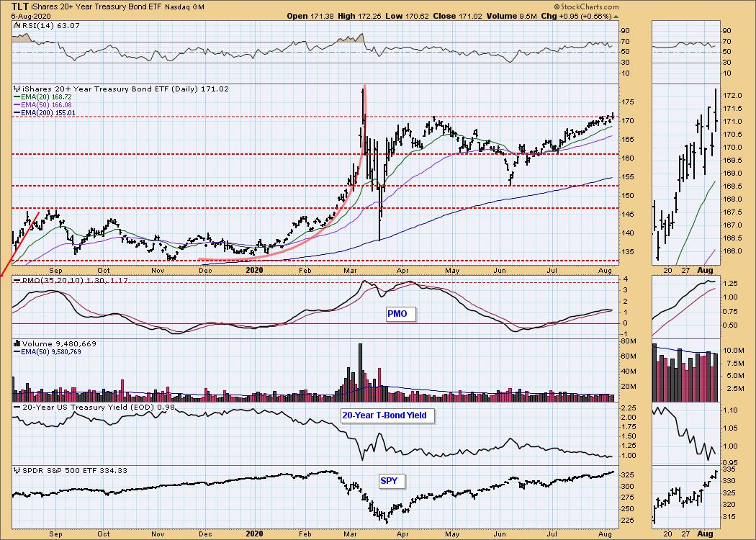756x540 pixels.
Task: Click the 'Nov' marker on the bottom time axis
Action: pyautogui.click(x=158, y=534)
